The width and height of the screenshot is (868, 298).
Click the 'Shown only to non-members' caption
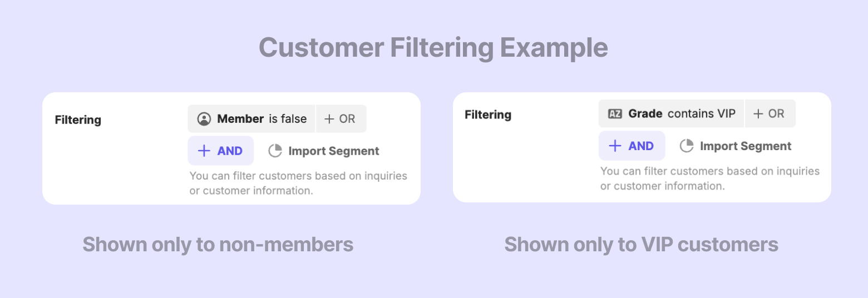(218, 245)
